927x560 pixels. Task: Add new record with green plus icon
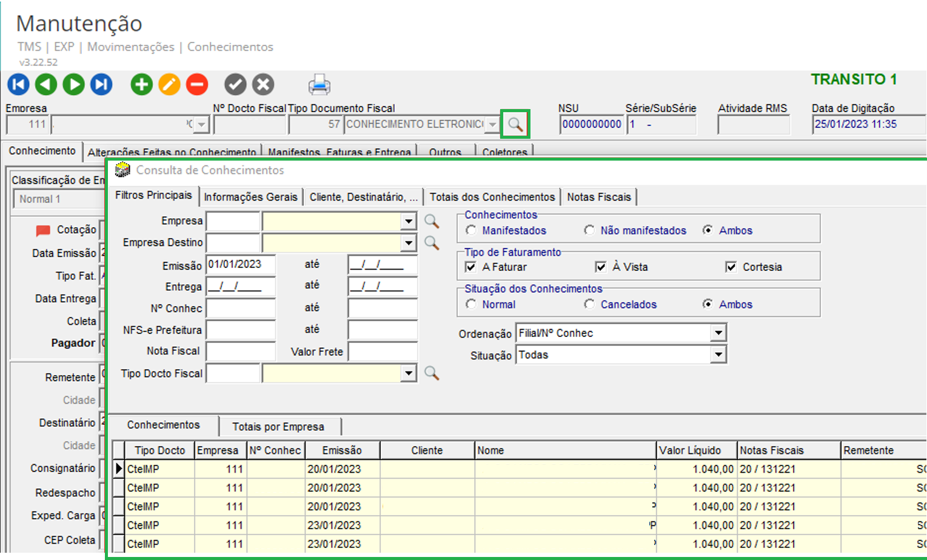pos(142,84)
